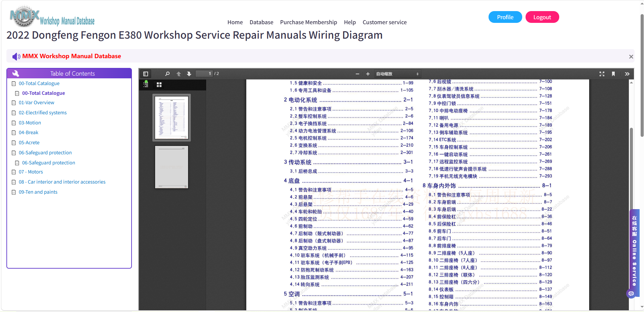Open the bold 00-Total Catalogue sub-entry
The height and width of the screenshot is (312, 644).
(x=43, y=93)
